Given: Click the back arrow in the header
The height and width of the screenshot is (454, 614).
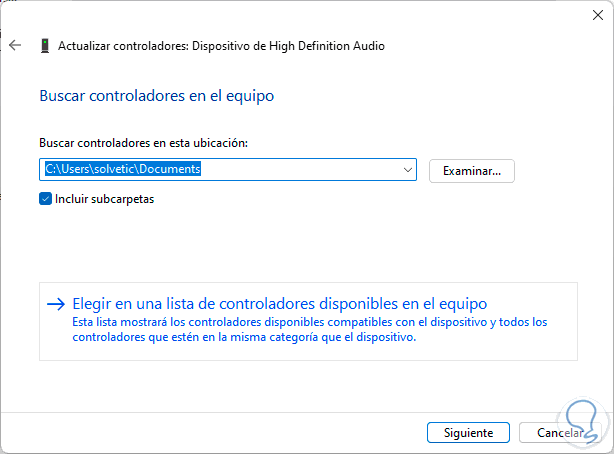Looking at the screenshot, I should click(15, 46).
